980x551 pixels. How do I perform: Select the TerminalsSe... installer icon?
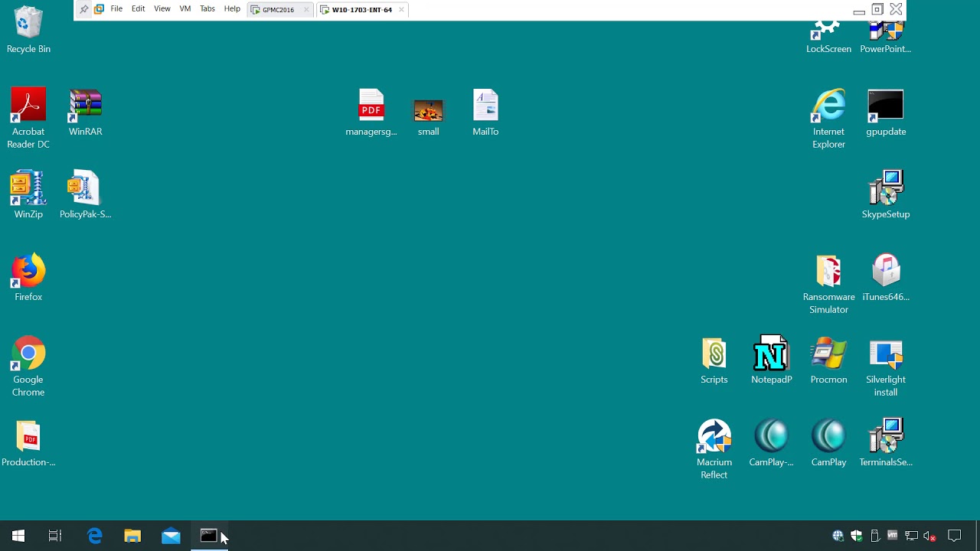coord(886,443)
